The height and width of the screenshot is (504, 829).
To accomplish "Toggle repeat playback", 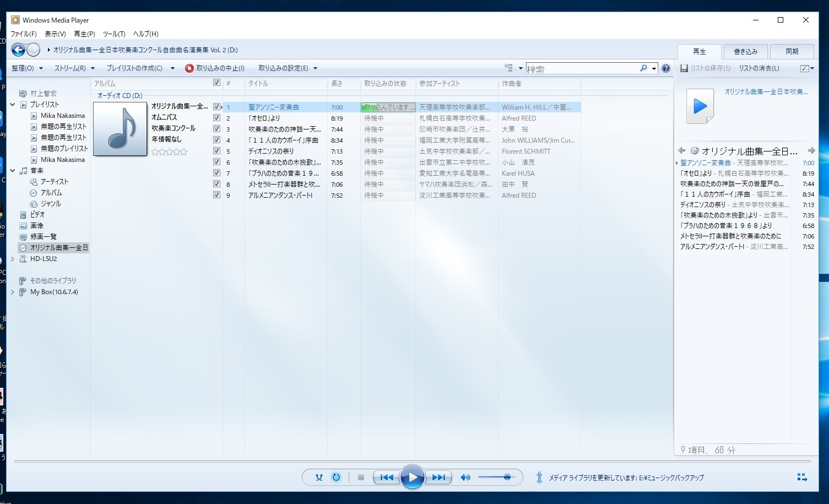I will [x=336, y=478].
